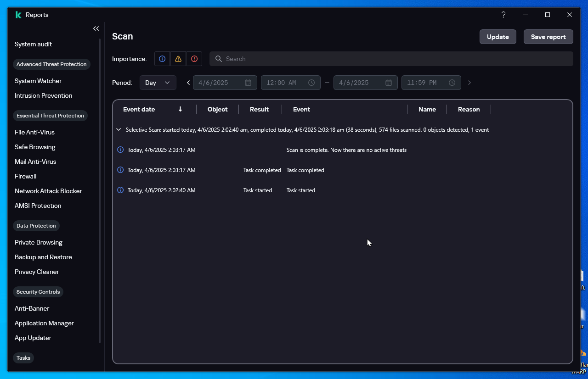Click info icon of Task started row
588x379 pixels.
pyautogui.click(x=120, y=190)
